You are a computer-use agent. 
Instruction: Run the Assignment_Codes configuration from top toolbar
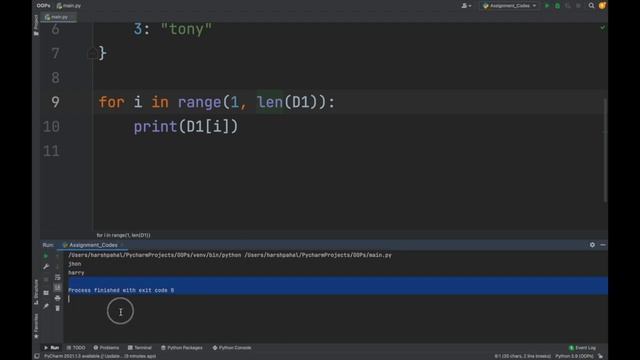pyautogui.click(x=547, y=6)
